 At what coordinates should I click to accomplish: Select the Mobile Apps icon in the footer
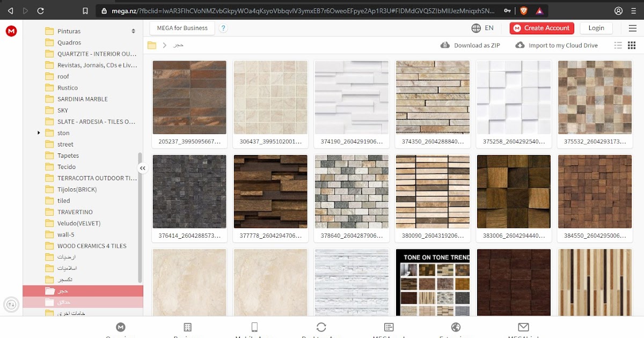point(254,327)
